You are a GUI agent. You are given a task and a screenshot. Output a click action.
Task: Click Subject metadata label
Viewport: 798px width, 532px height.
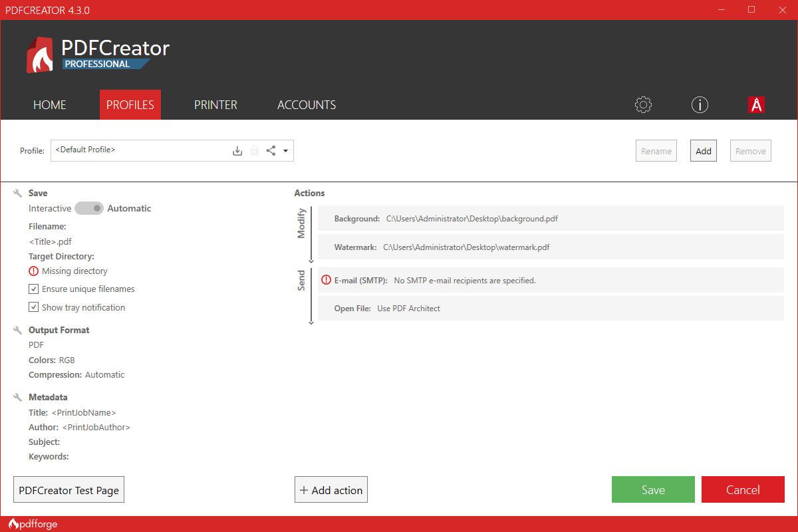[45, 442]
